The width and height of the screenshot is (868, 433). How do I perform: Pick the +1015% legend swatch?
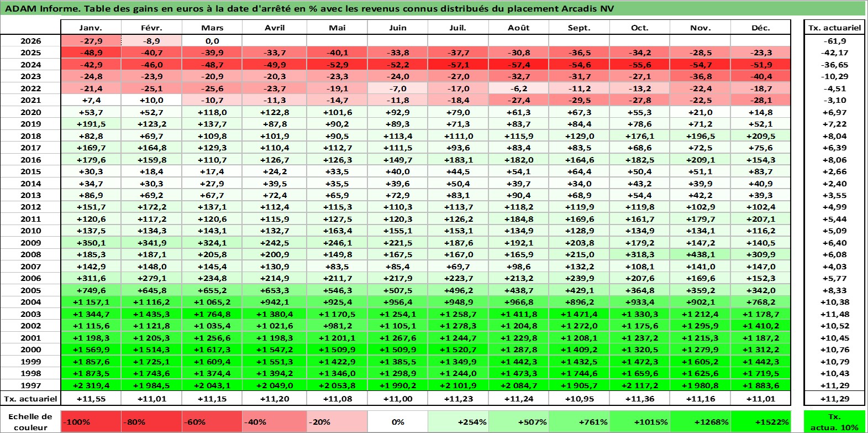640,421
